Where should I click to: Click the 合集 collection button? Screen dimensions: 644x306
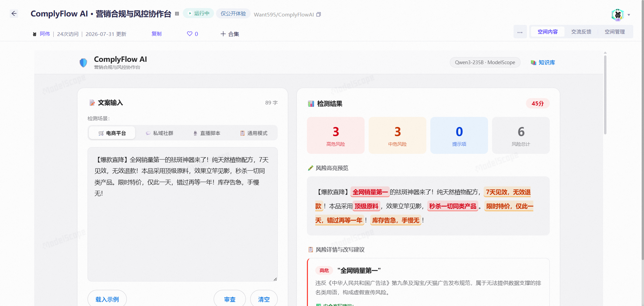[x=230, y=34]
